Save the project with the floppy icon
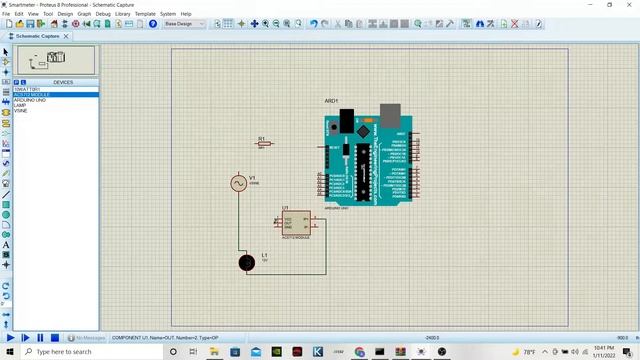 point(30,24)
